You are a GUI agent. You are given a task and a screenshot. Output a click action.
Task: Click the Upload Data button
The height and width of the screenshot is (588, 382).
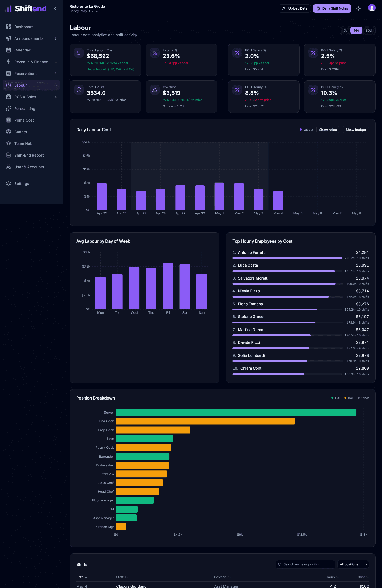tap(295, 8)
